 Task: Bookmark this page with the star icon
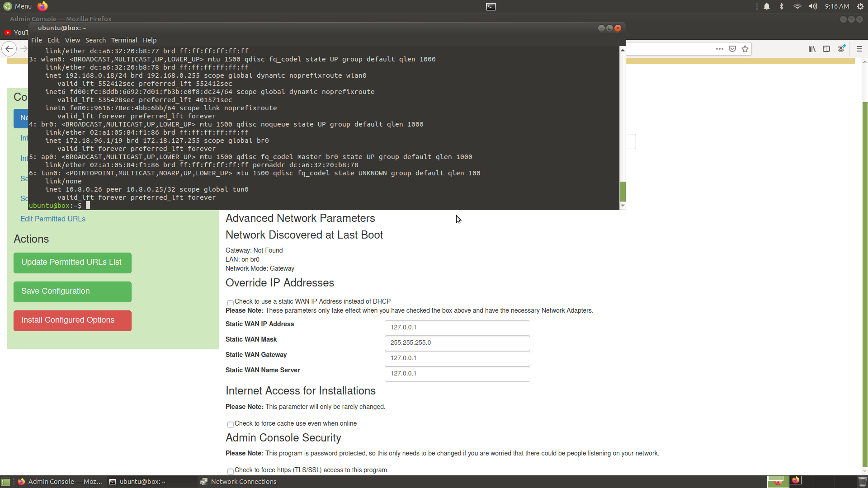coord(745,49)
